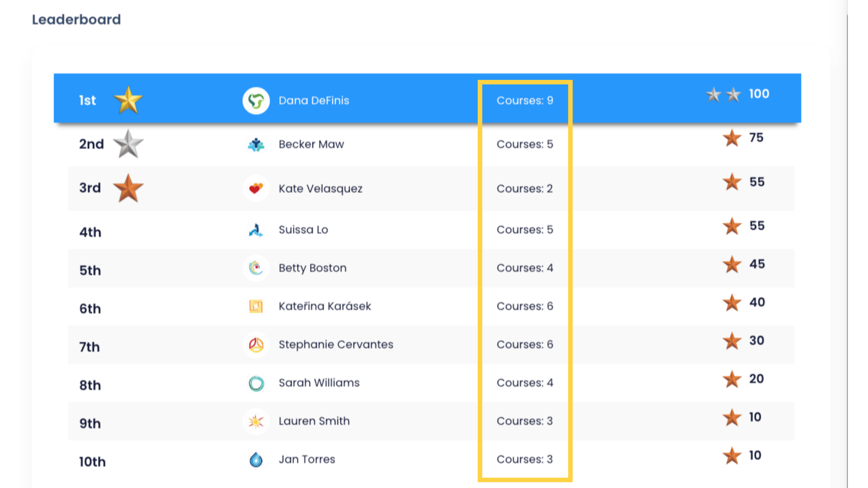Viewport: 868px width, 488px height.
Task: Click the first silver star next to the 100 score
Action: coord(713,94)
